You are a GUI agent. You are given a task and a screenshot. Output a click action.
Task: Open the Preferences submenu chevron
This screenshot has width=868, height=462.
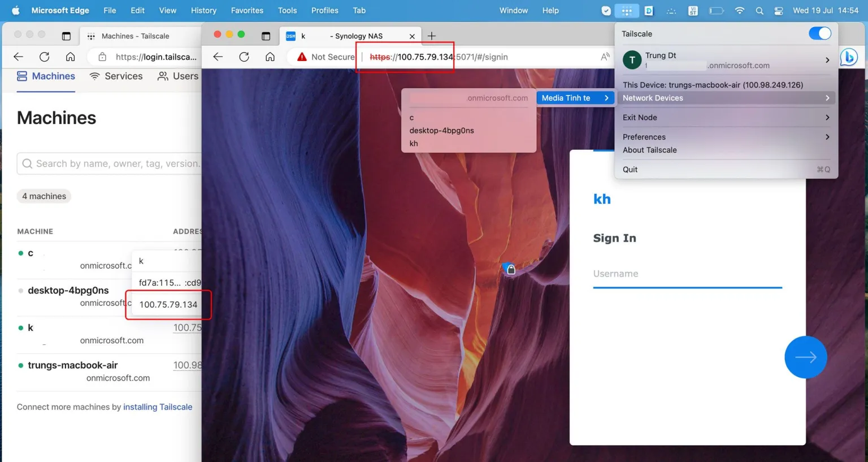[827, 137]
